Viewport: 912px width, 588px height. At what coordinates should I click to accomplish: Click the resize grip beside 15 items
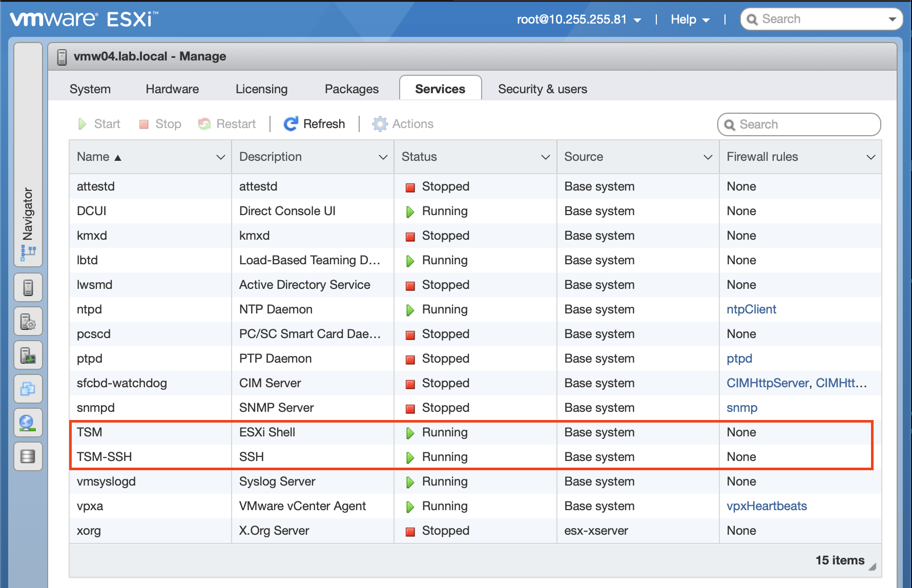pos(873,567)
